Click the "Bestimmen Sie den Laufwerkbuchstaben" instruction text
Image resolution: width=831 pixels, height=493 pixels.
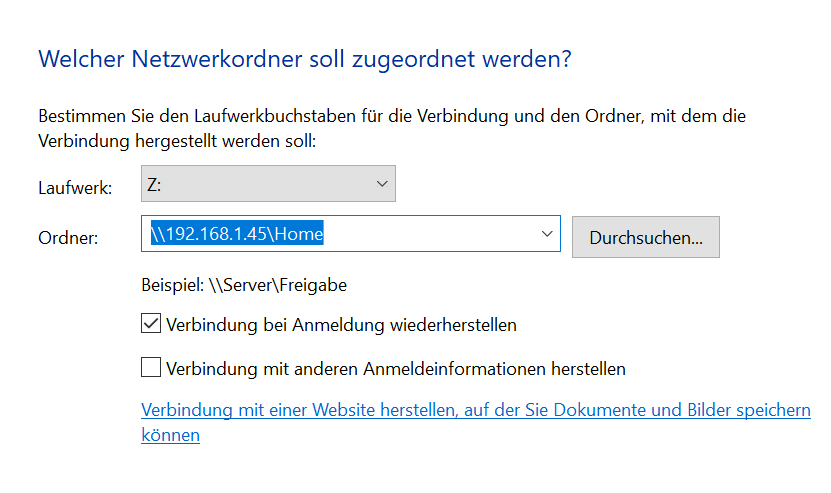tap(391, 117)
